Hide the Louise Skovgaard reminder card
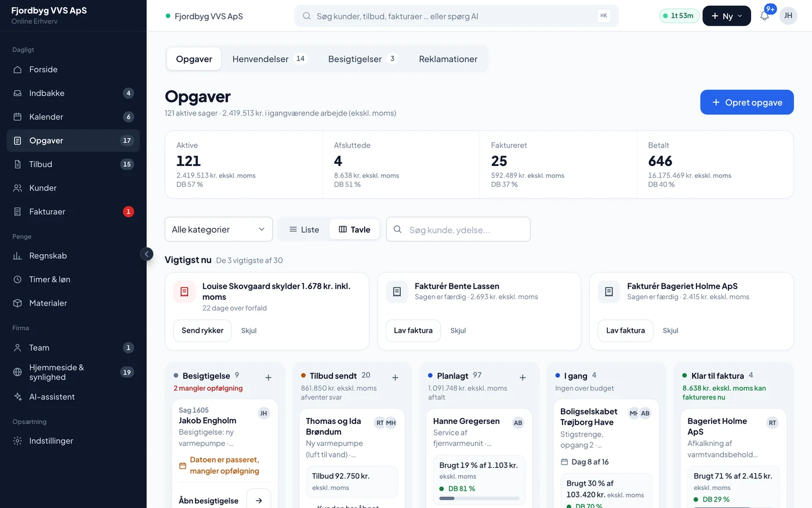Viewport: 812px width, 508px height. [x=249, y=330]
